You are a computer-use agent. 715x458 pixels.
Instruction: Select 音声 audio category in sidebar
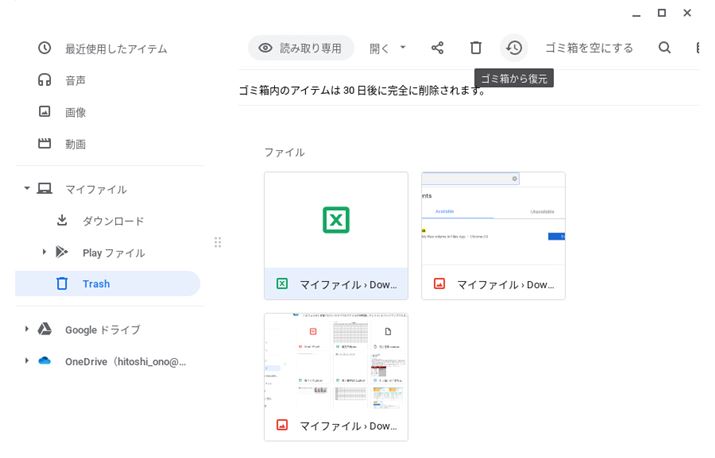[x=74, y=80]
